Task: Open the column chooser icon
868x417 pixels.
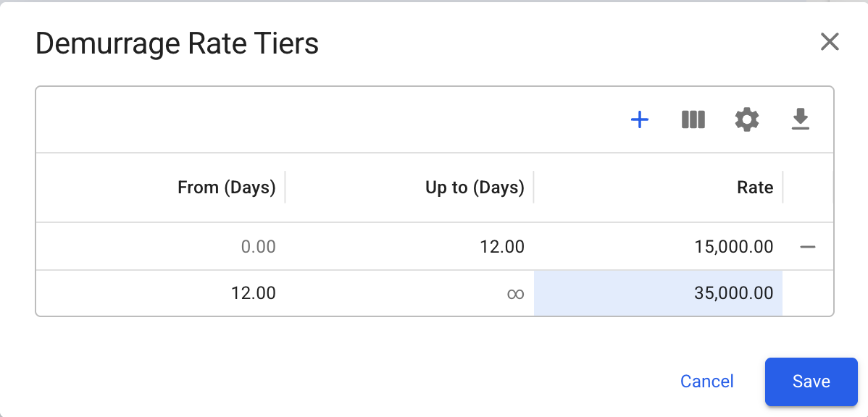Action: pyautogui.click(x=693, y=119)
